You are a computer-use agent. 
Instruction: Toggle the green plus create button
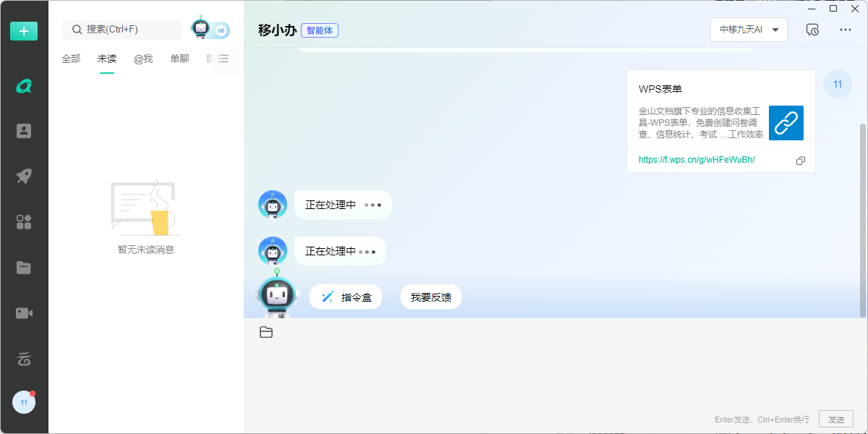pyautogui.click(x=24, y=31)
